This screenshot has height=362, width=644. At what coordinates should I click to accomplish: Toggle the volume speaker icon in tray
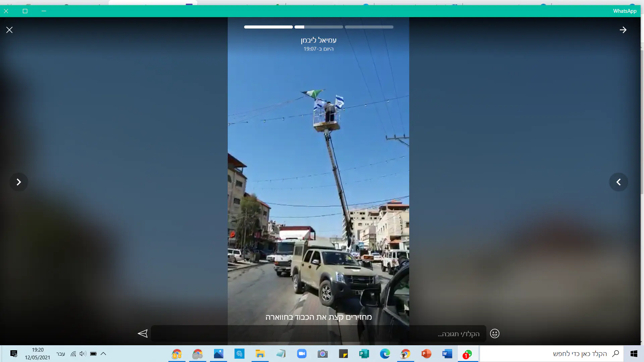click(83, 354)
